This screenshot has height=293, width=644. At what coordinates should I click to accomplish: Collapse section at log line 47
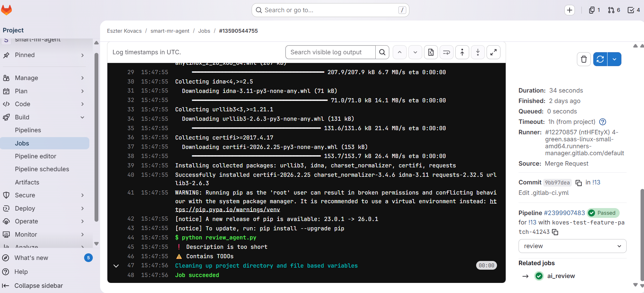tap(116, 266)
